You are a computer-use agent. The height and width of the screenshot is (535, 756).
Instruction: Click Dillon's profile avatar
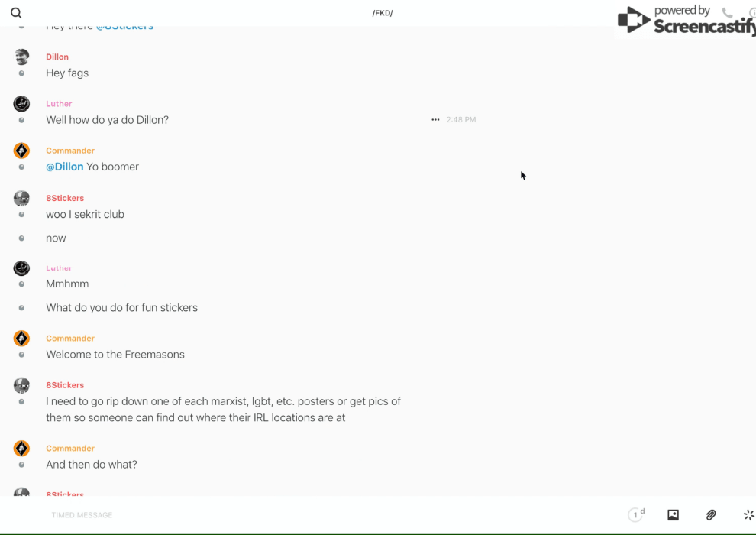tap(21, 57)
